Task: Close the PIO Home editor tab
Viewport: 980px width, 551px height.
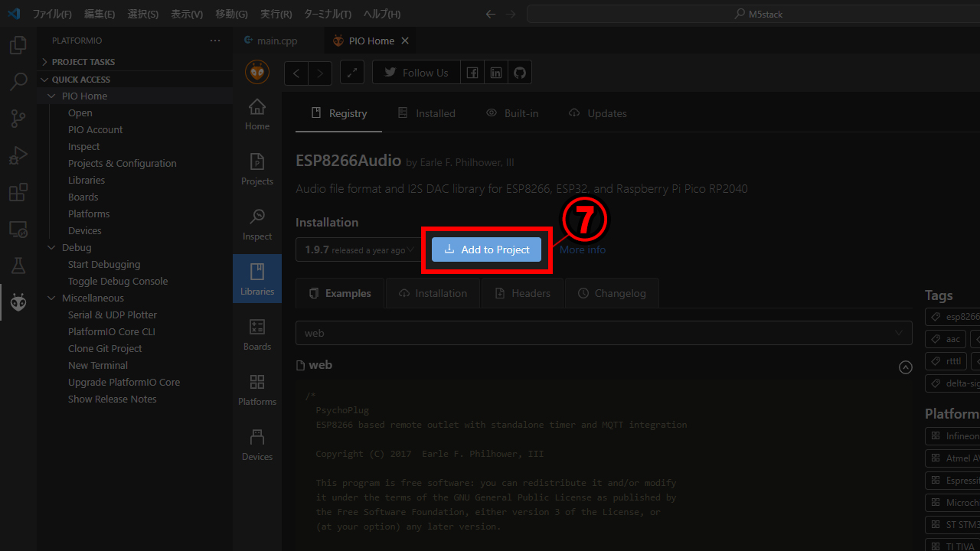Action: click(405, 41)
